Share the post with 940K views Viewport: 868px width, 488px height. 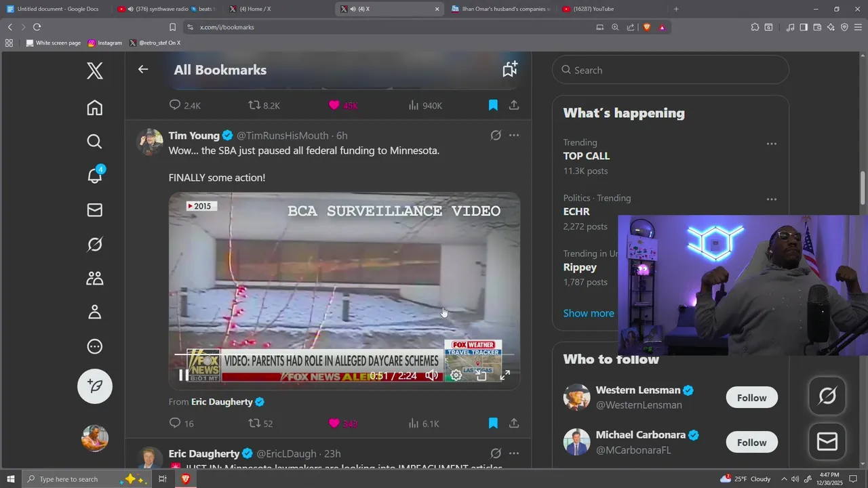coord(514,105)
